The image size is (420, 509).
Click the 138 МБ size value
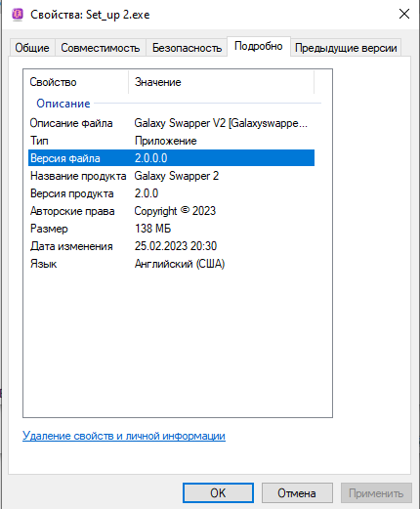coord(152,229)
